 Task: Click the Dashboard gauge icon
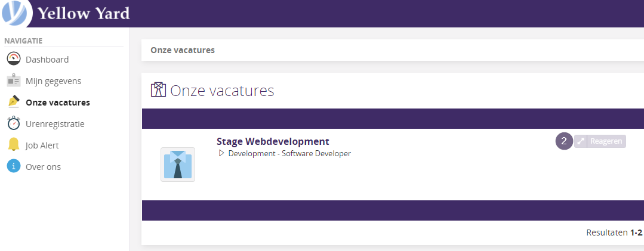click(14, 60)
